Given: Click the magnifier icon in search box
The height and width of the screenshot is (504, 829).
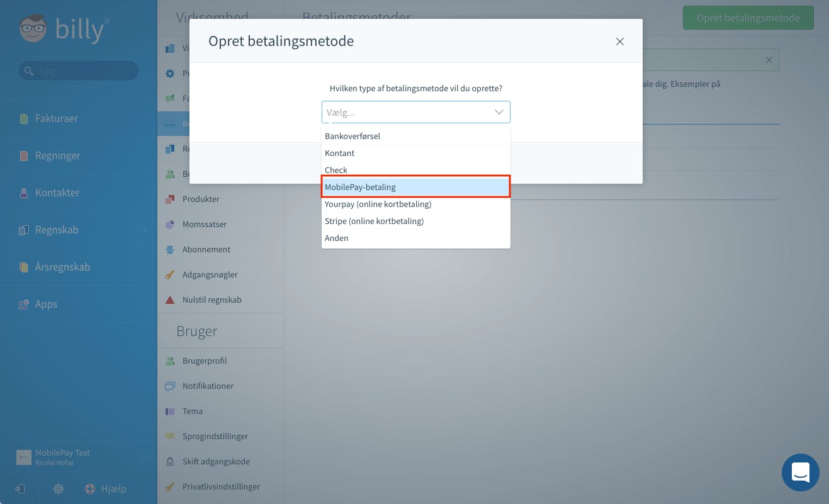Looking at the screenshot, I should (28, 70).
